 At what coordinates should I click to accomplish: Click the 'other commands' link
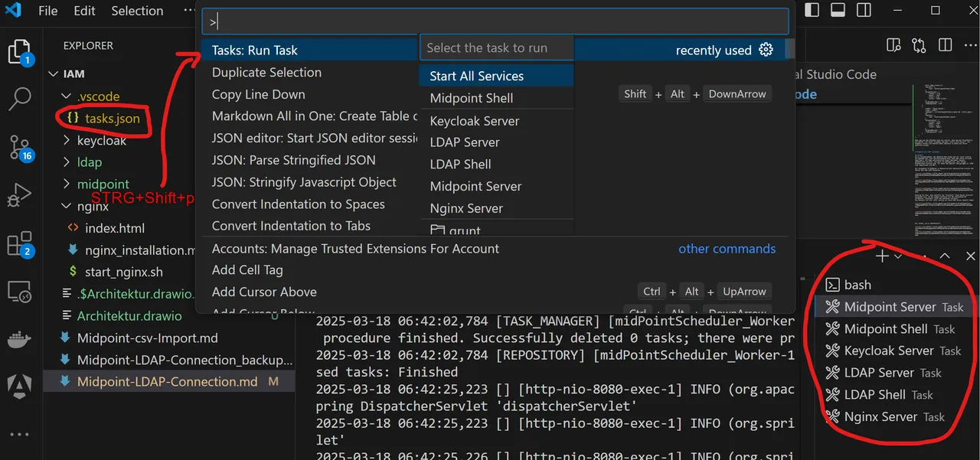(727, 249)
